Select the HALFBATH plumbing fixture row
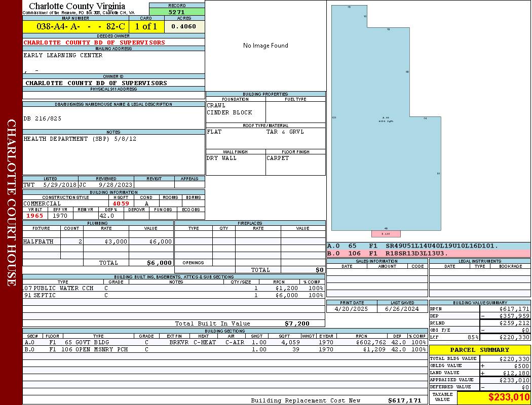The height and width of the screenshot is (405, 532). click(98, 241)
